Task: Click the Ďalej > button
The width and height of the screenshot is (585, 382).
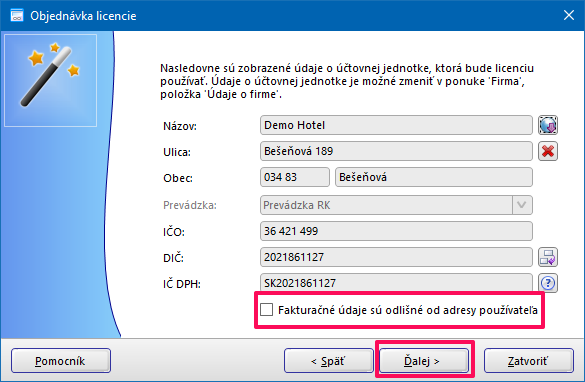Action: (x=424, y=361)
